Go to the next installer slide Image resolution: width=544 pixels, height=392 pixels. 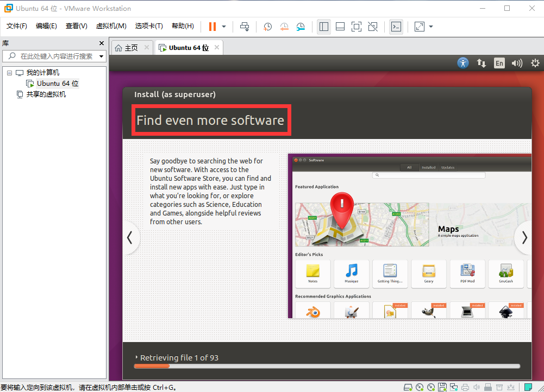[x=524, y=238]
